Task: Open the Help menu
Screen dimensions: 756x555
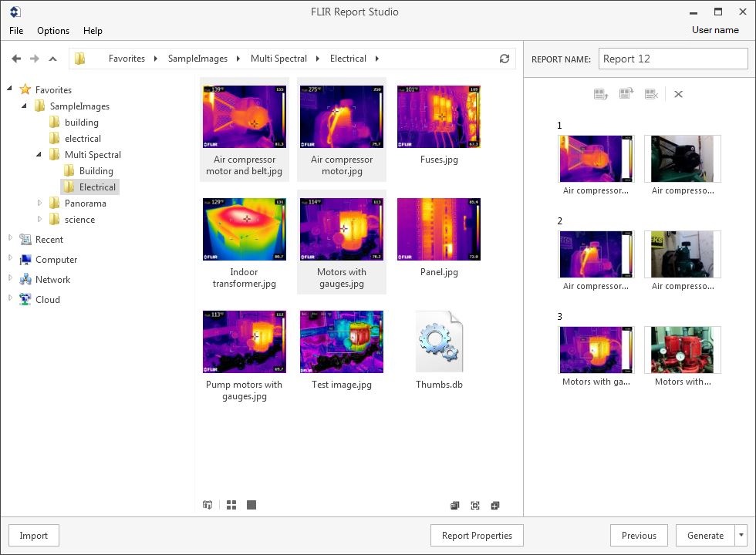Action: coord(93,31)
